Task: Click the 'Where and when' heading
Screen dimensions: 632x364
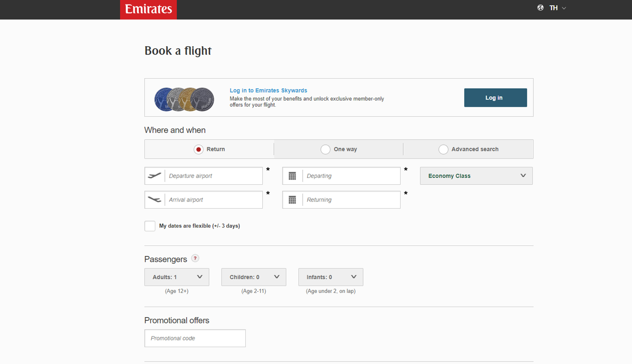Action: click(x=175, y=130)
